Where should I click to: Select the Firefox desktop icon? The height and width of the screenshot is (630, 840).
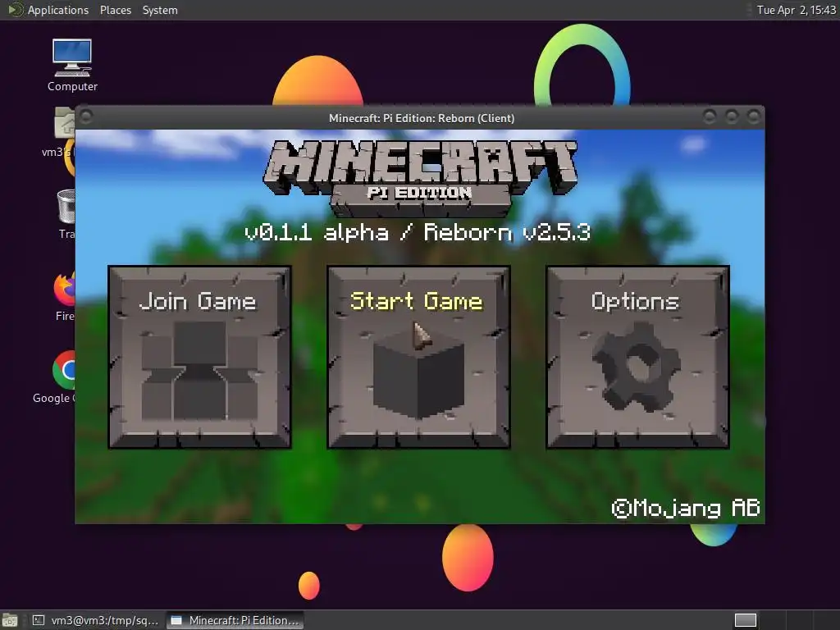(x=65, y=296)
